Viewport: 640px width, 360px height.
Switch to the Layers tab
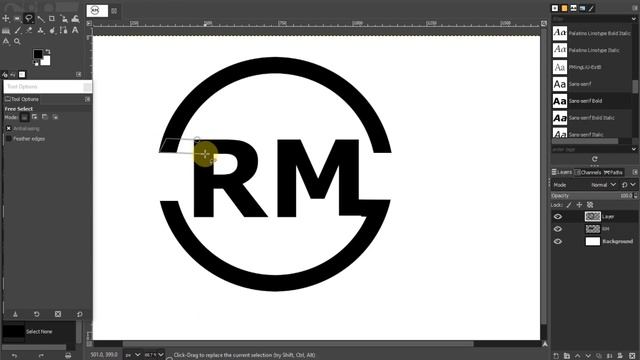tap(562, 172)
